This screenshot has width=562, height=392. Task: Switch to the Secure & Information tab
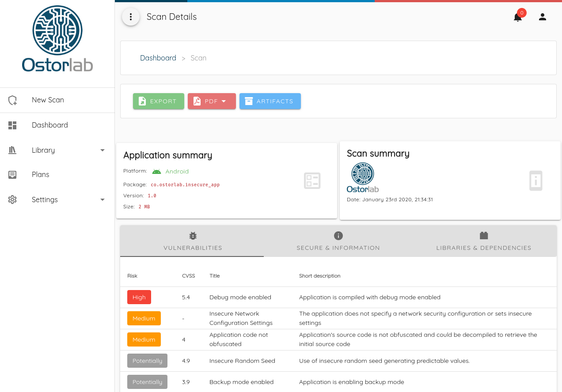[x=338, y=241]
